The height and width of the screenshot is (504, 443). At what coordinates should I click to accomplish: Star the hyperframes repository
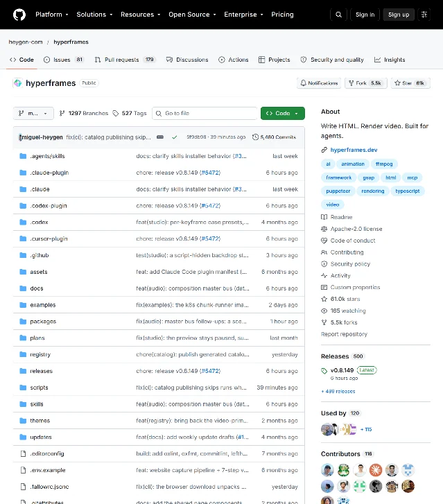click(x=410, y=83)
